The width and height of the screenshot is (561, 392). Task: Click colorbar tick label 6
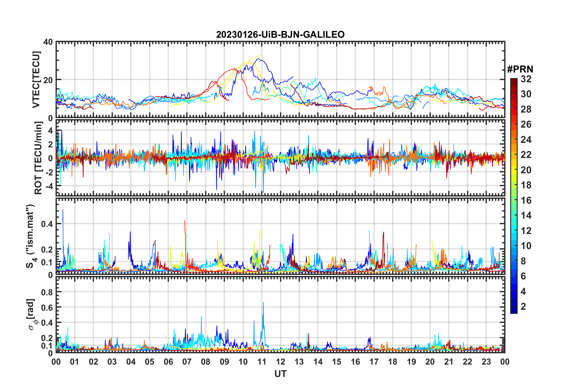click(x=523, y=276)
